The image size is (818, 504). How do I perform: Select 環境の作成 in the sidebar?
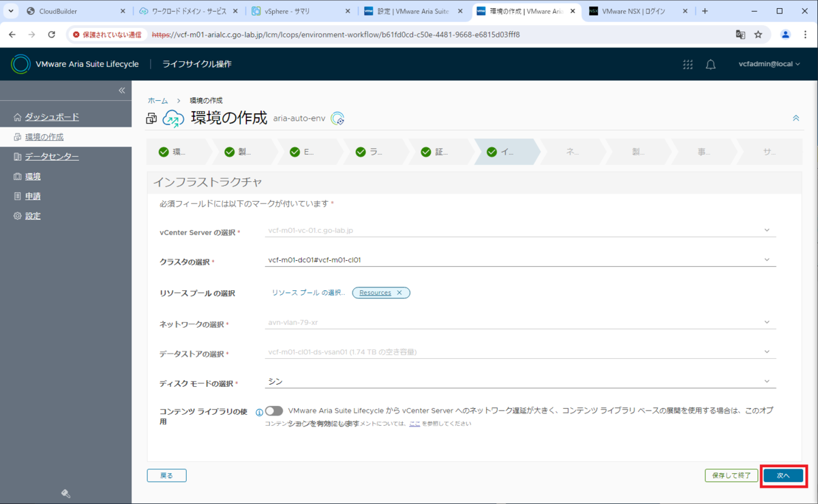tap(44, 137)
